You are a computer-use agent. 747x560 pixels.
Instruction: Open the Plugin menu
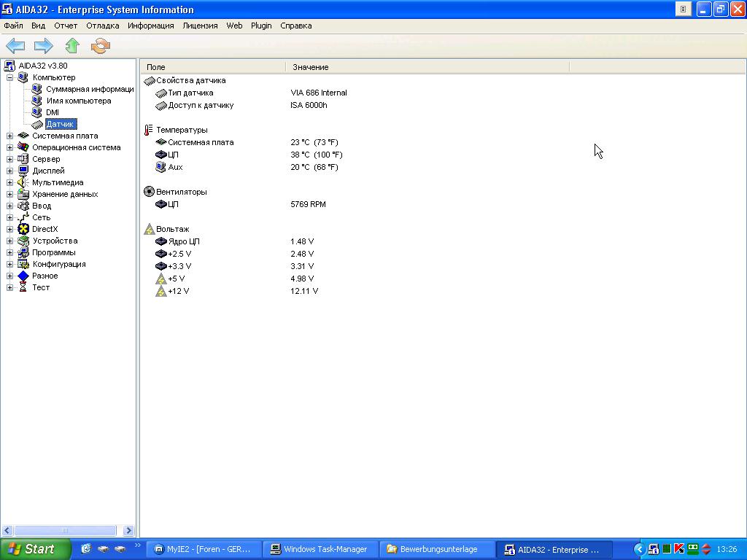(261, 26)
